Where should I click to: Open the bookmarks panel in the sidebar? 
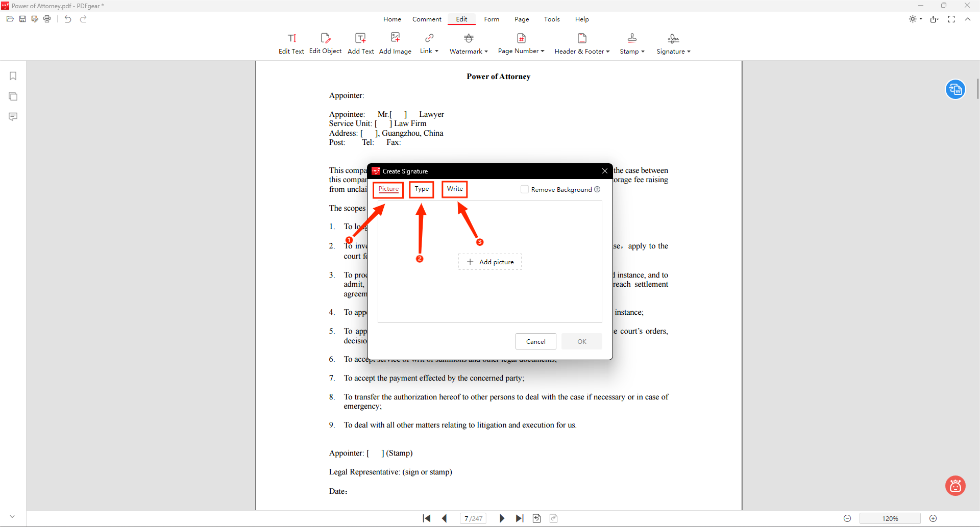pos(13,76)
